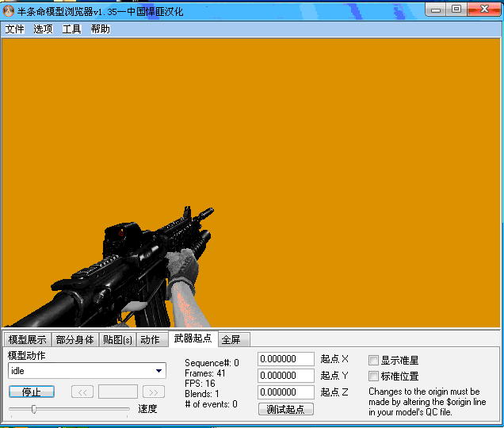Open the 文件 menu
This screenshot has width=504, height=428.
click(x=15, y=29)
